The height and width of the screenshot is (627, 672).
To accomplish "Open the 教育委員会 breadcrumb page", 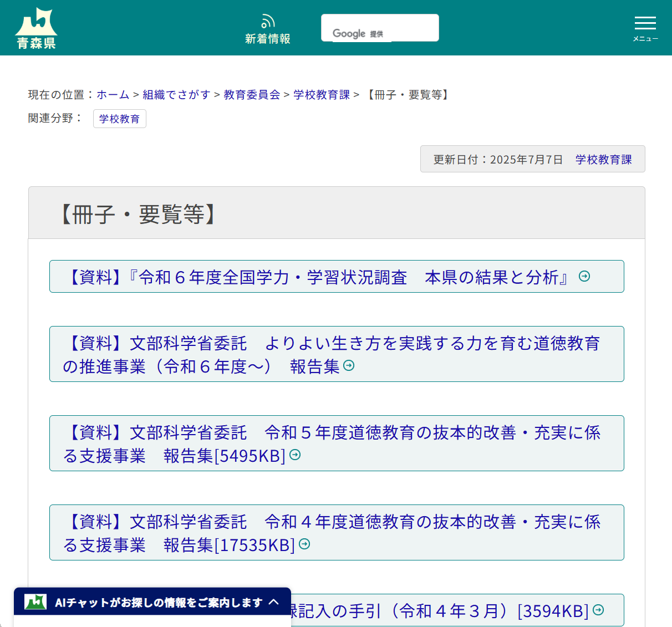I will click(x=251, y=94).
